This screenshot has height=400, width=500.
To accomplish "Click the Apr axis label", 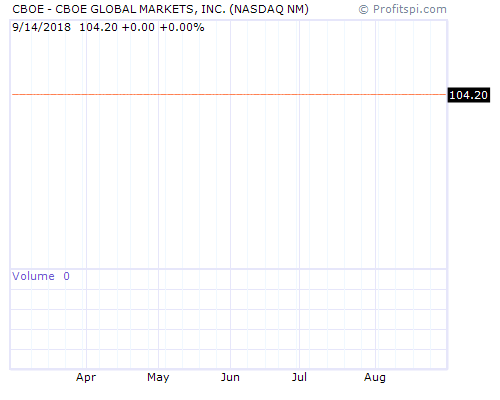I will click(86, 377).
